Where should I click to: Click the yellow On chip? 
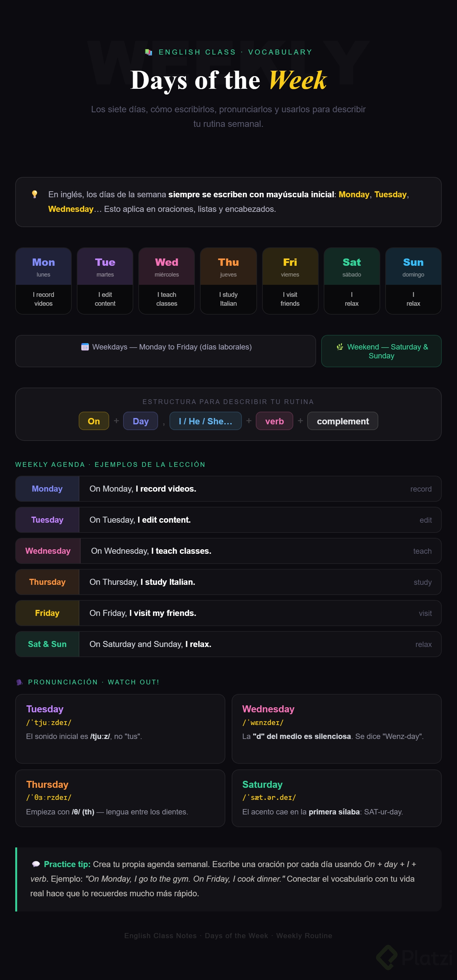click(94, 421)
